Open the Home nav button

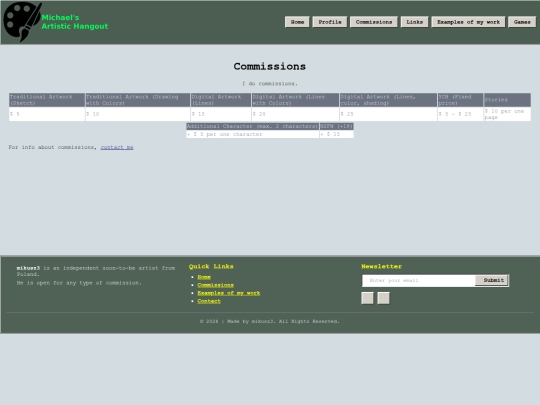tap(297, 22)
